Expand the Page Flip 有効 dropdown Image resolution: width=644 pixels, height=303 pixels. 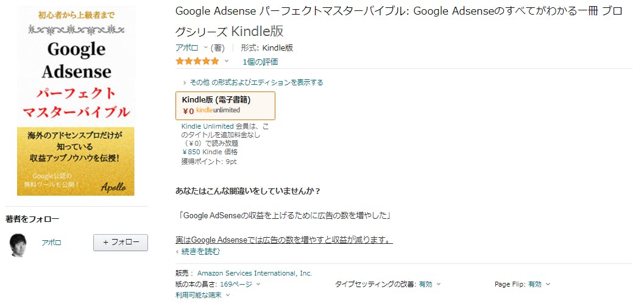pyautogui.click(x=539, y=284)
